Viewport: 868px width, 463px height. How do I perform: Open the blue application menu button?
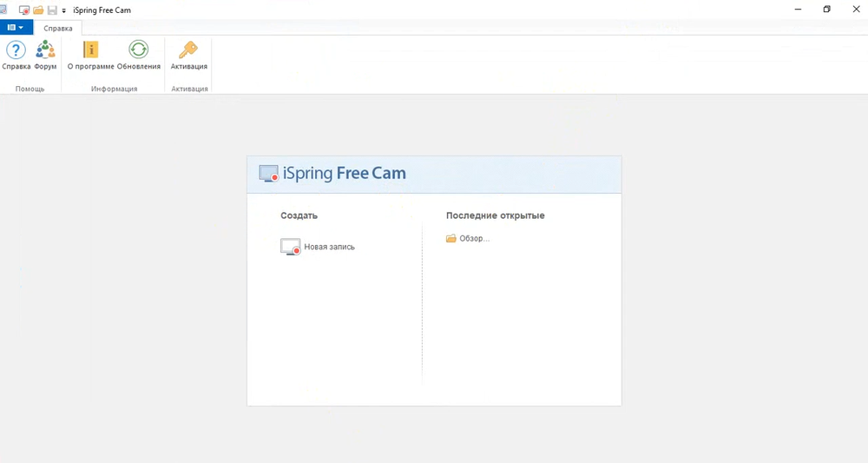(x=16, y=27)
